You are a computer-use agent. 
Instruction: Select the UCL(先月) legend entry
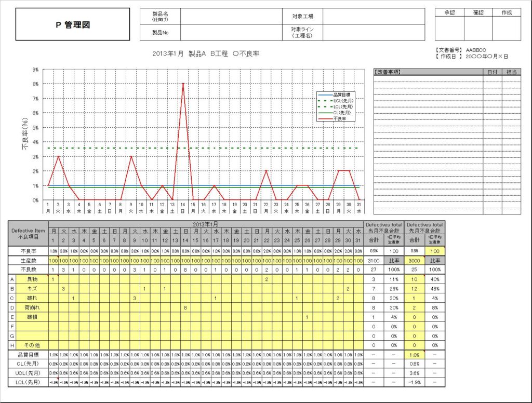[336, 101]
